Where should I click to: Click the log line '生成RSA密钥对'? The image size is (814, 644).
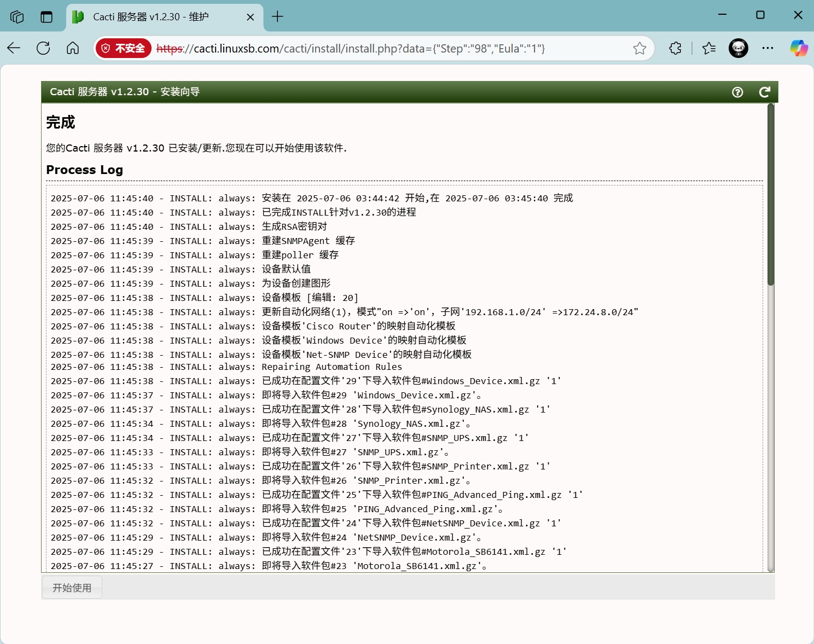[x=189, y=227]
